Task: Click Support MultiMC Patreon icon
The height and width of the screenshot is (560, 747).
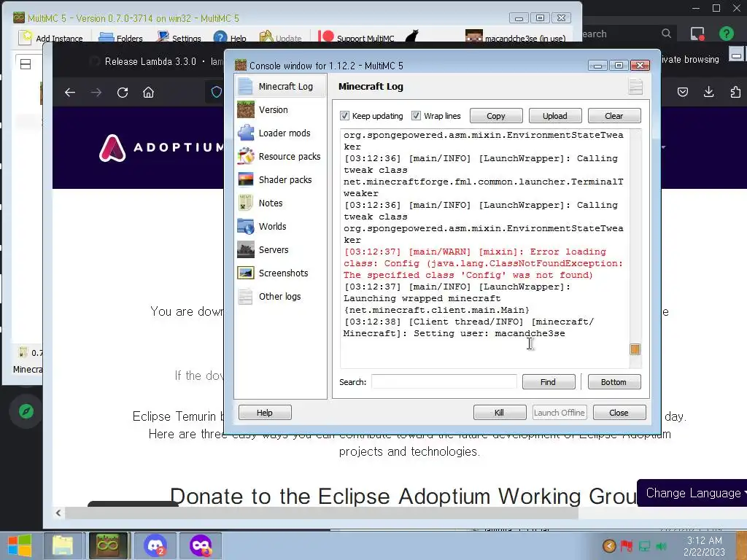Action: coord(326,37)
